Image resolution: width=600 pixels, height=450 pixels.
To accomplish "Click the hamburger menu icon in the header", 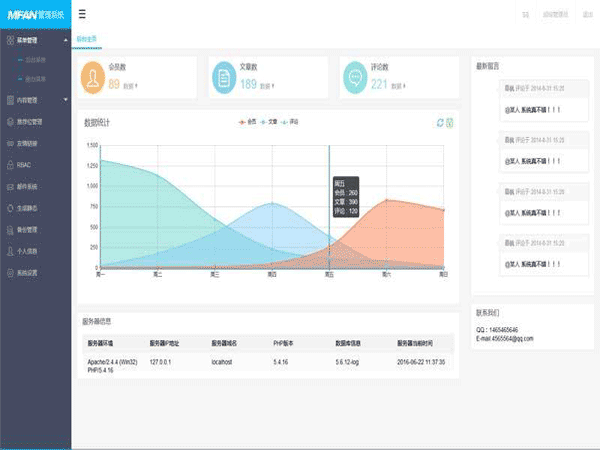I will pyautogui.click(x=81, y=14).
